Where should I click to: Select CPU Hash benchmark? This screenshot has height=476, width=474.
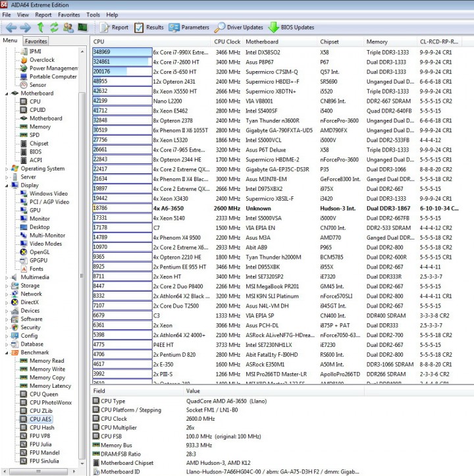42,427
